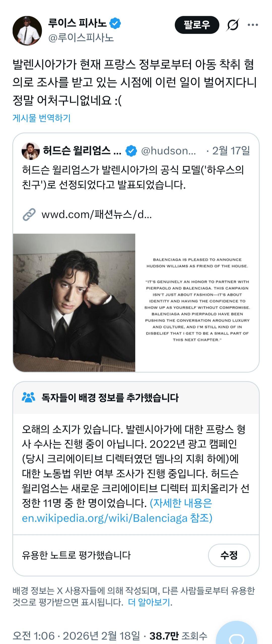The width and height of the screenshot is (272, 644).
Task: Tap the quoted post's blue verified badge
Action: coord(131,151)
